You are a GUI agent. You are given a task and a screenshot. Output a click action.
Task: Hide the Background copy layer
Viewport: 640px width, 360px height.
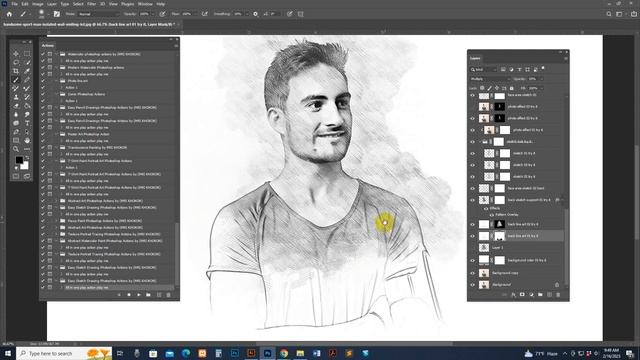(473, 273)
